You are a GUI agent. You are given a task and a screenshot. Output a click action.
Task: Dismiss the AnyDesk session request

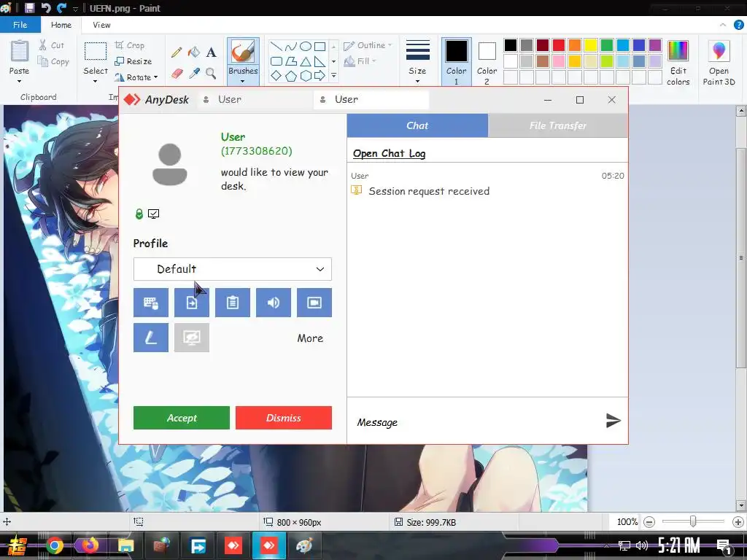click(284, 418)
